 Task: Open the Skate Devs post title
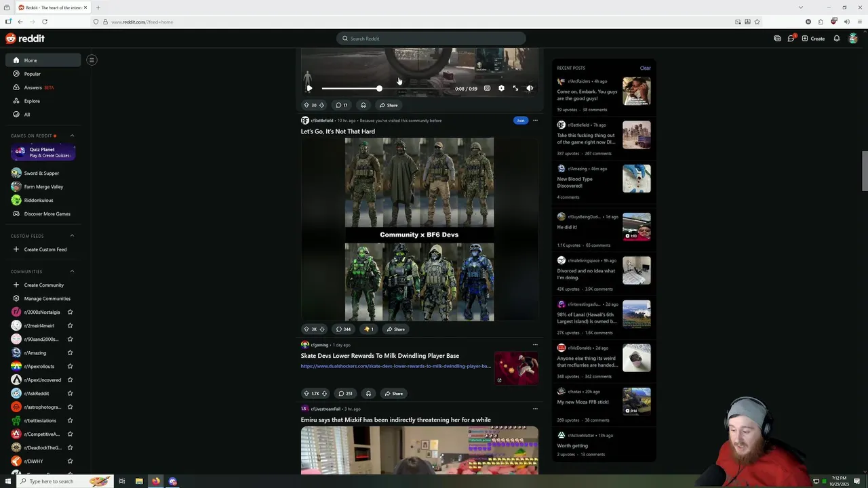(380, 356)
